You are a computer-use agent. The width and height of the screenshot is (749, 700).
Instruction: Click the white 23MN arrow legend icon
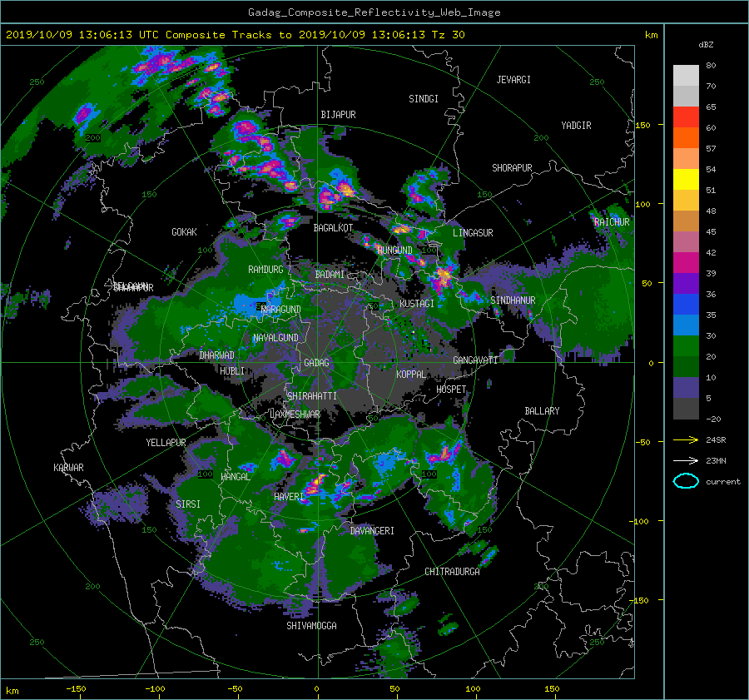[x=686, y=460]
